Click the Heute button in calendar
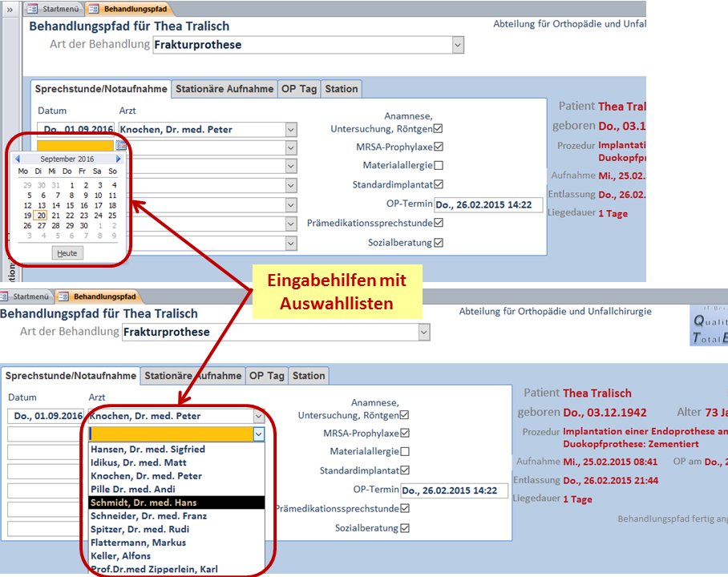 pyautogui.click(x=67, y=253)
